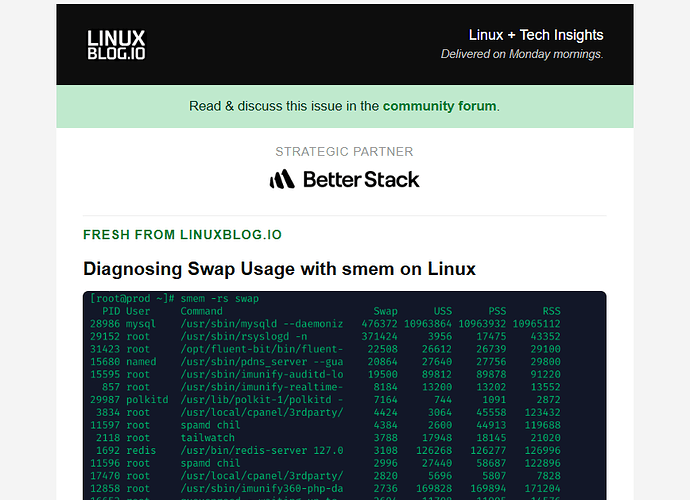This screenshot has height=500, width=690.
Task: Click the Linux + Tech Insights heading
Action: (536, 35)
